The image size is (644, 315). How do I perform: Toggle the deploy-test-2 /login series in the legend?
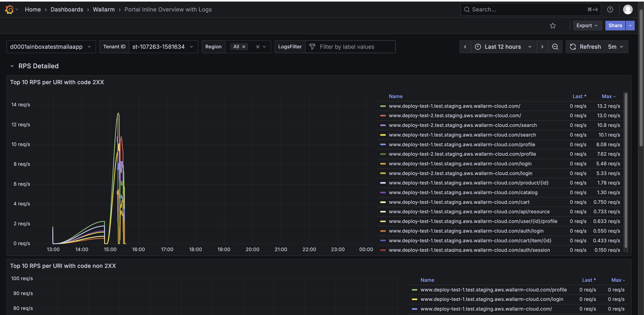click(460, 173)
